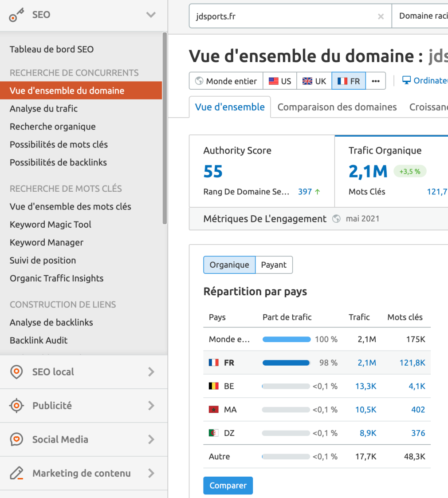Switch to Comparaison des domaines tab
The image size is (448, 498).
coord(337,107)
